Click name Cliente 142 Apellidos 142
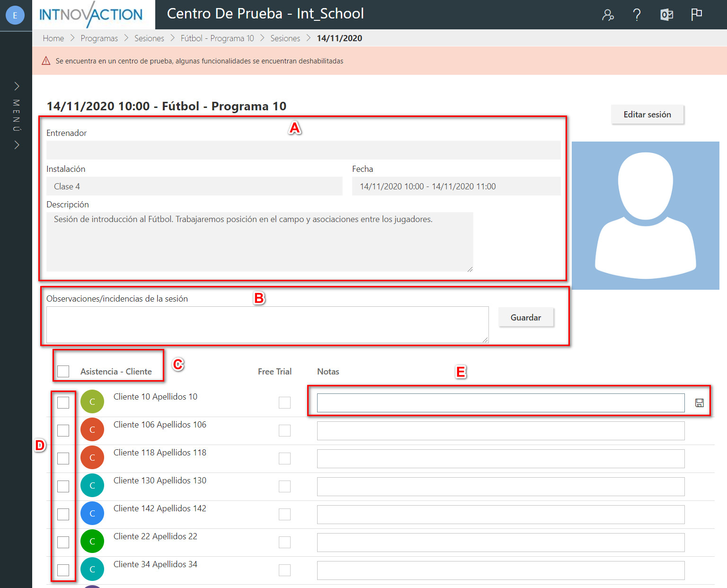Screen dimensions: 727x588 [160, 508]
